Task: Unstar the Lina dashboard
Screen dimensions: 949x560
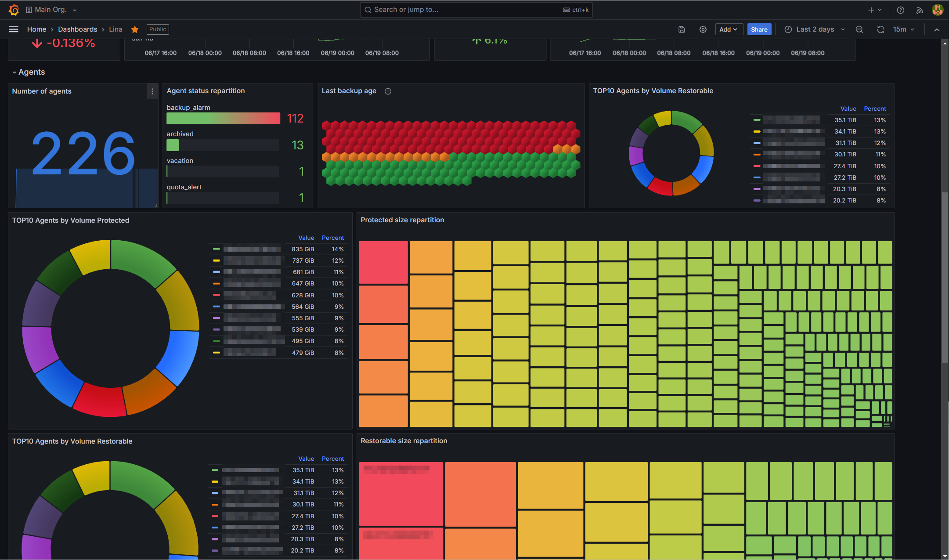Action: [x=135, y=29]
